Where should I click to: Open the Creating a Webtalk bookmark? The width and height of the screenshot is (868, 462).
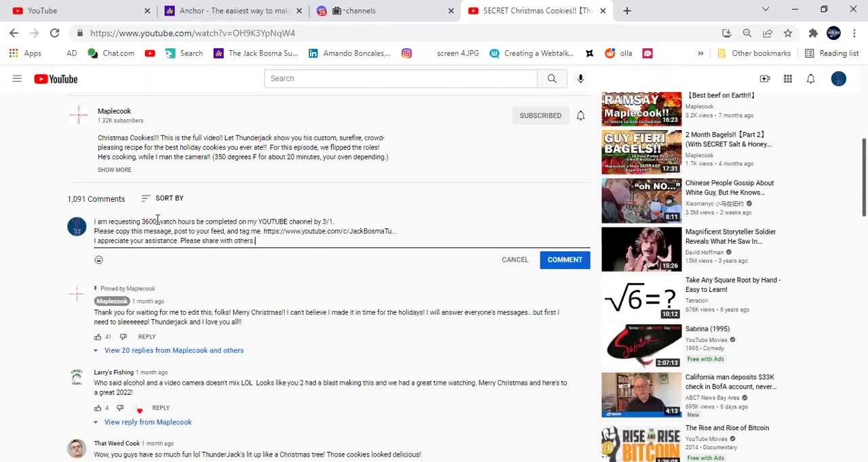(x=532, y=53)
